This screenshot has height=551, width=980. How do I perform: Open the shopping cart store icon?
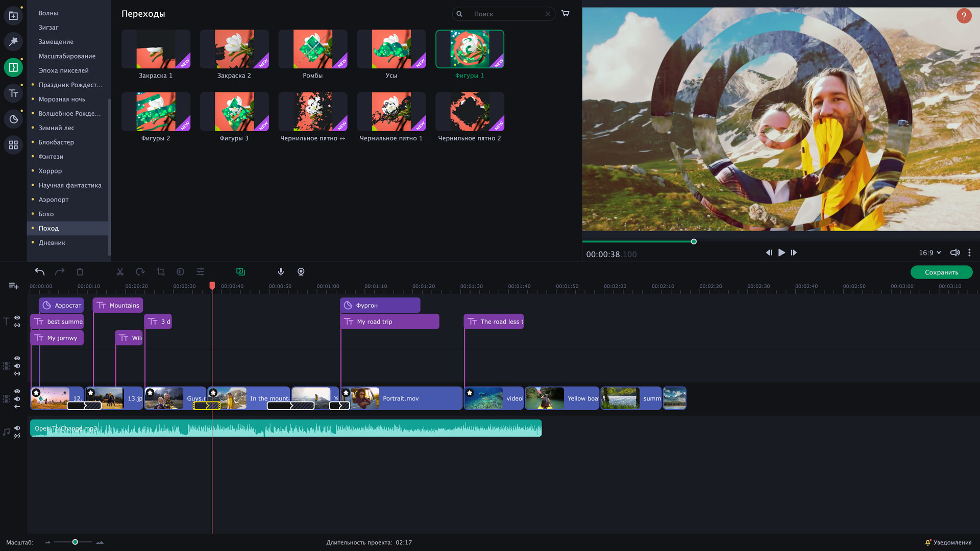click(x=566, y=14)
